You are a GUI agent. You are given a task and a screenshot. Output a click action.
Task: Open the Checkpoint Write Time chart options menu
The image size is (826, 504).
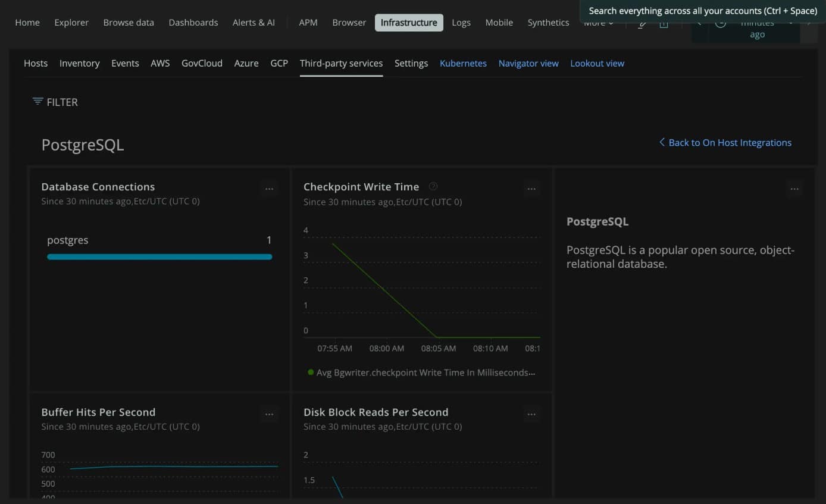pyautogui.click(x=531, y=188)
